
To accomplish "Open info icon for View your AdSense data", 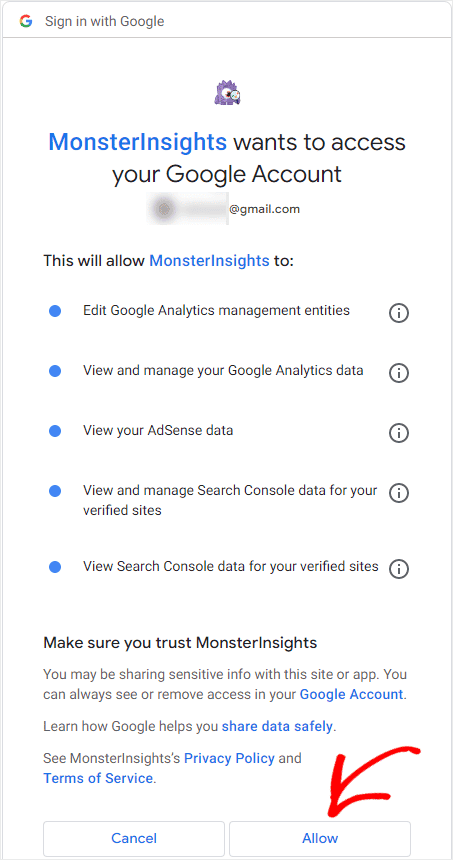I will coord(399,433).
